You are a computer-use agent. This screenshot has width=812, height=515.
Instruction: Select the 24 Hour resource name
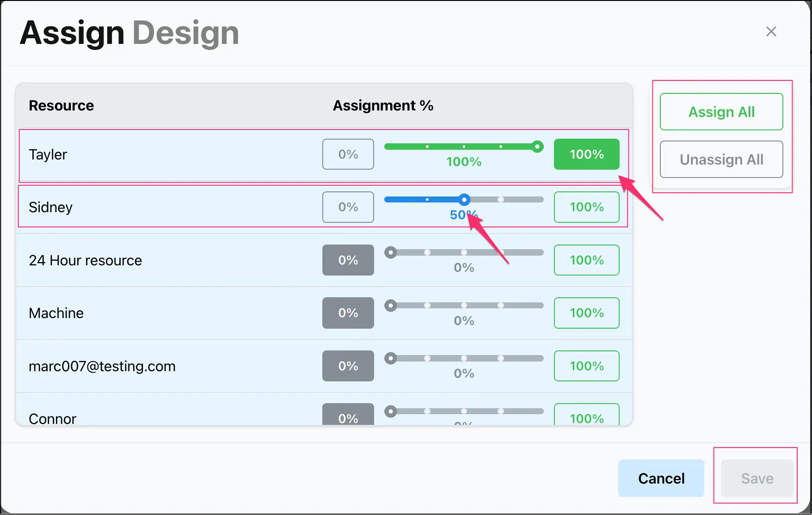[x=85, y=260]
